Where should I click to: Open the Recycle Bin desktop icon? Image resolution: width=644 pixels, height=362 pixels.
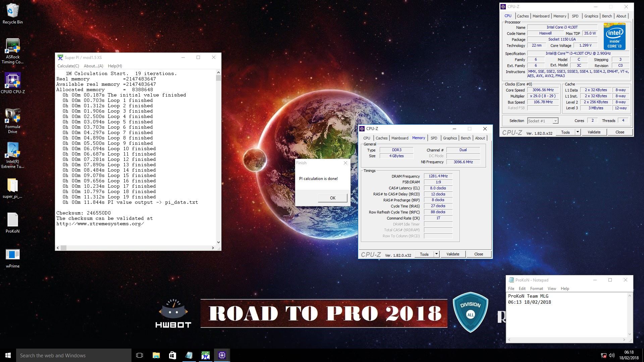[x=12, y=14]
